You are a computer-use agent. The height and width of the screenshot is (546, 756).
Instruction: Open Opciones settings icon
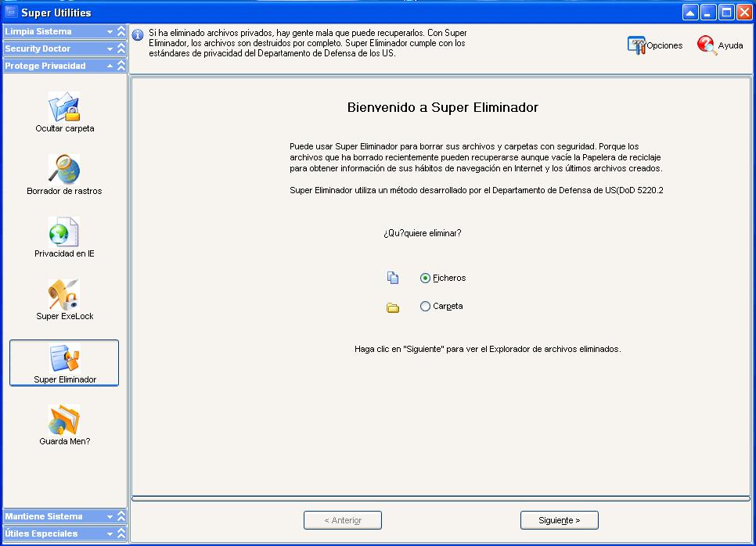[x=636, y=45]
